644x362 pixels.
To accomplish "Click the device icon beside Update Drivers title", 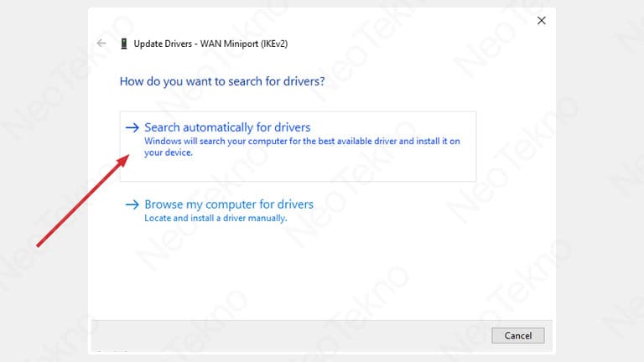I will [124, 43].
